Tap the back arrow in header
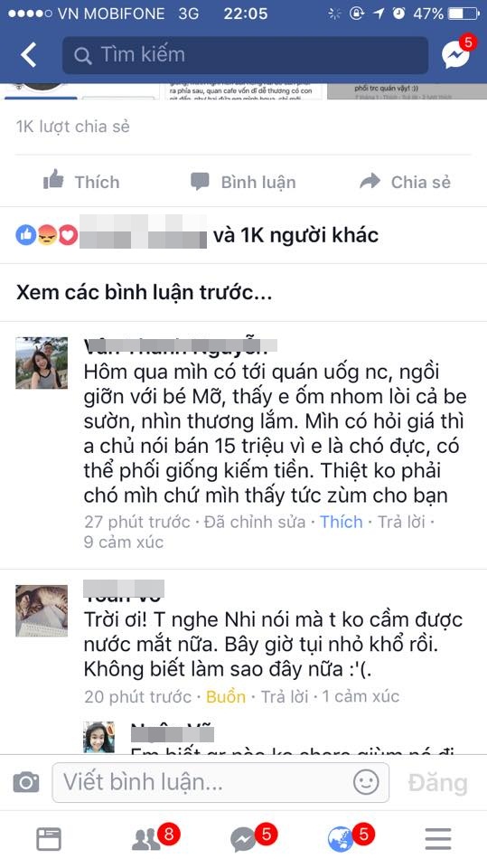Screen dimensions: 487x868 point(28,55)
